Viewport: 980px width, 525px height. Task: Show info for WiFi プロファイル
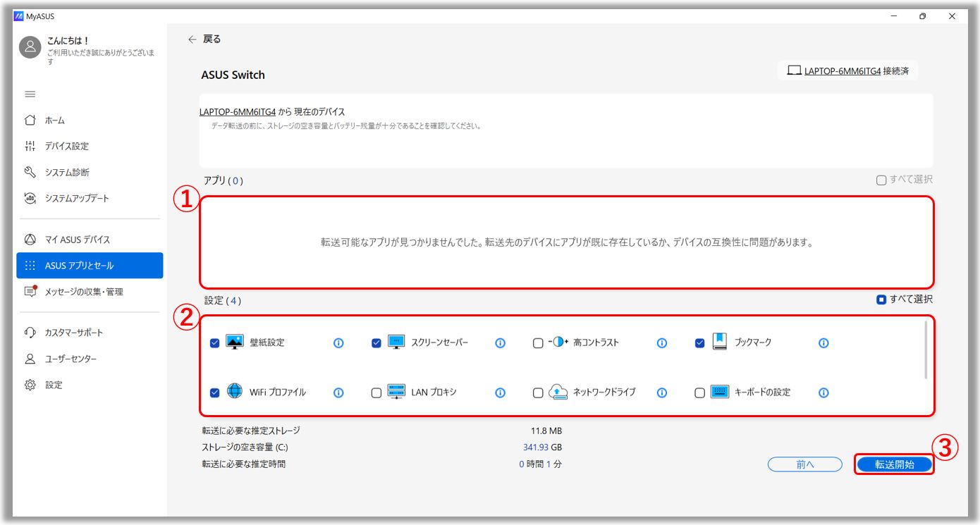pyautogui.click(x=338, y=393)
